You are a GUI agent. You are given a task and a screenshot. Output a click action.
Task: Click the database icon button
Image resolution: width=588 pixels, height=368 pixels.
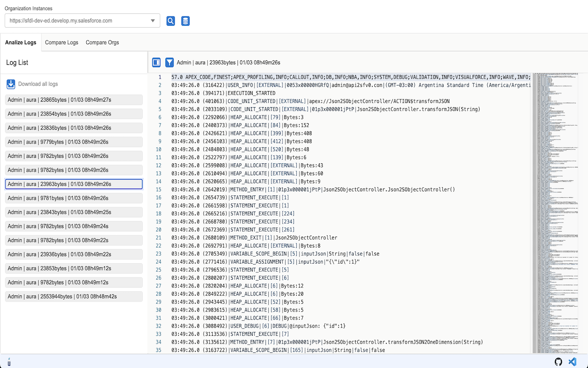pos(185,21)
